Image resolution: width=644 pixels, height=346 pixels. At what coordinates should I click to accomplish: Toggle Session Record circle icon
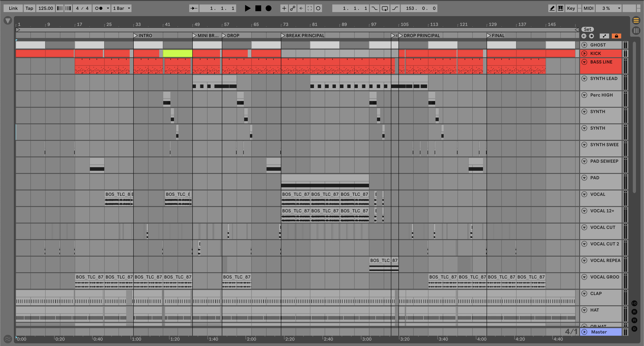[318, 8]
